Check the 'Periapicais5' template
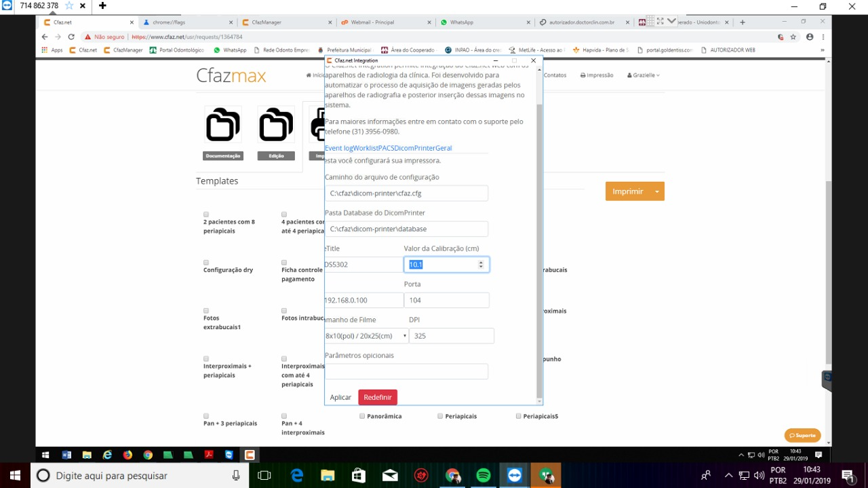The height and width of the screenshot is (488, 868). [519, 416]
